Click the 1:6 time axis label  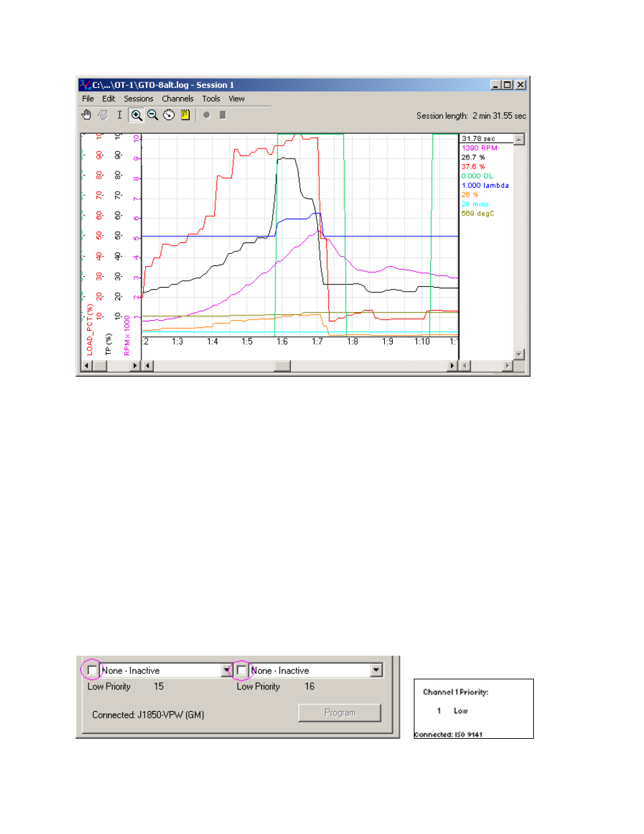point(282,342)
